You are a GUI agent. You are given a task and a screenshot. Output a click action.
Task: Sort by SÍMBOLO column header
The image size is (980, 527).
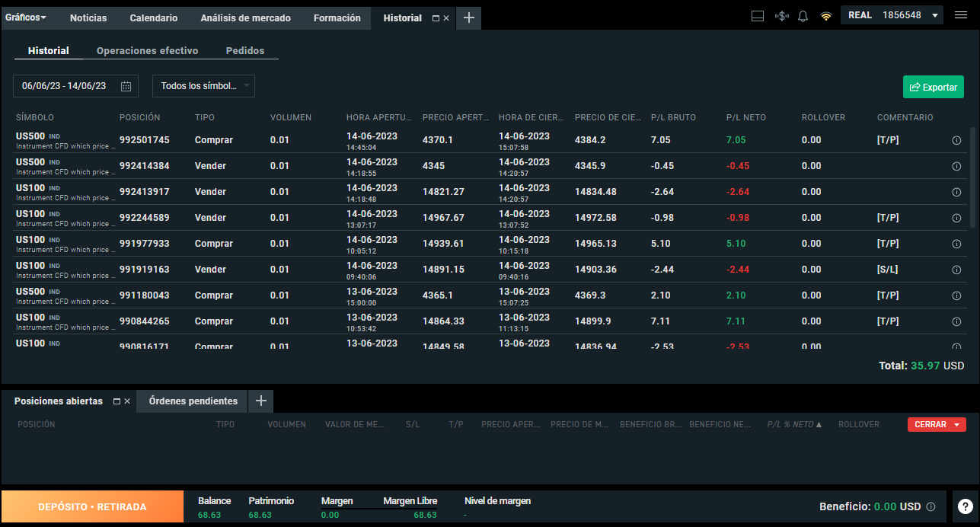point(35,117)
